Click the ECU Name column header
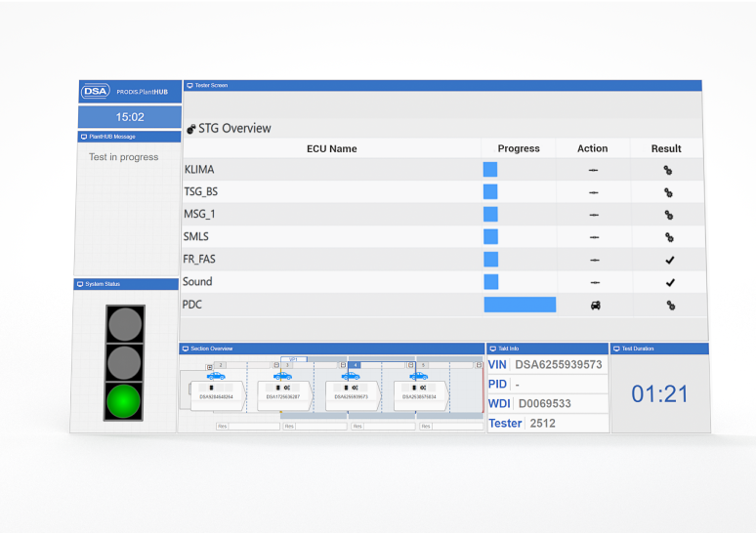 click(x=331, y=148)
